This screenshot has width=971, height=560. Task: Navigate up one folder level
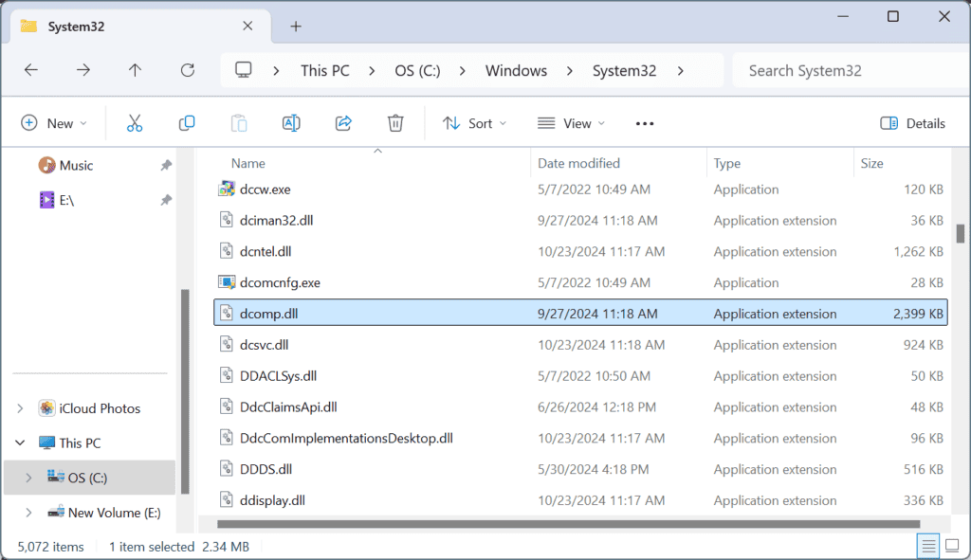pyautogui.click(x=135, y=70)
